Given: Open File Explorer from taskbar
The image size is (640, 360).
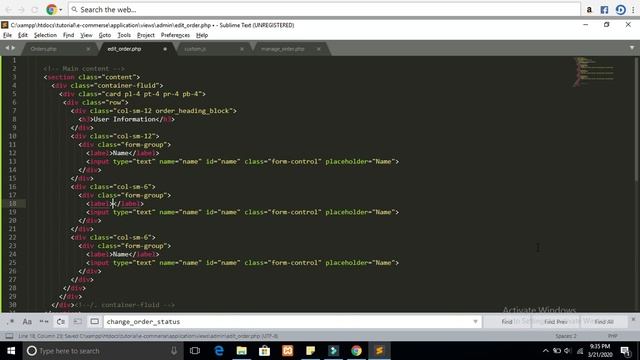Looking at the screenshot, I should [242, 351].
